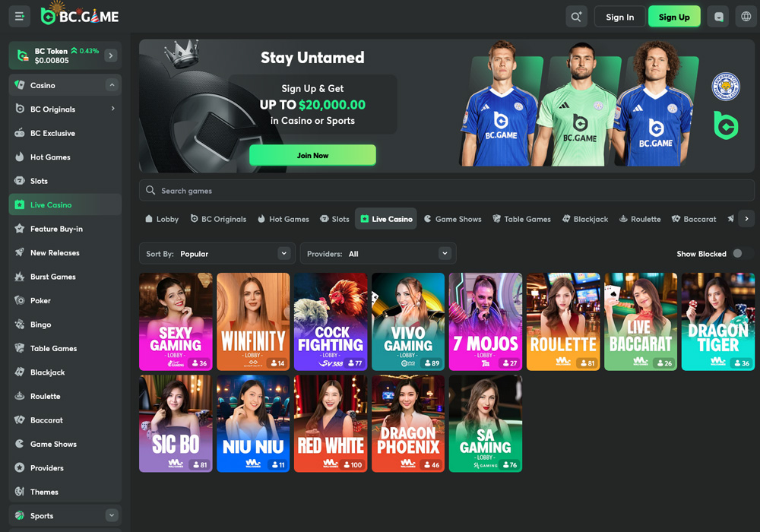Image resolution: width=760 pixels, height=532 pixels.
Task: Switch to the Lobby tab
Action: [162, 219]
